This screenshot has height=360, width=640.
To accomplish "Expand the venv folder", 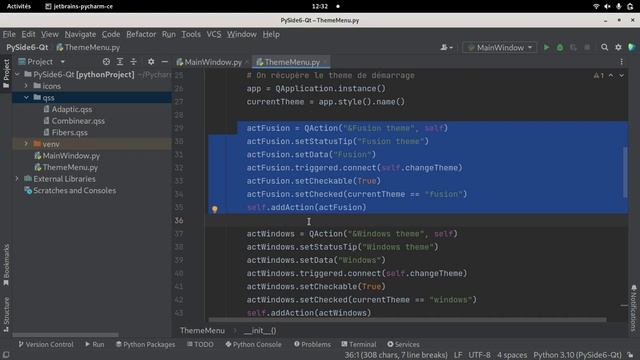I will [26, 144].
